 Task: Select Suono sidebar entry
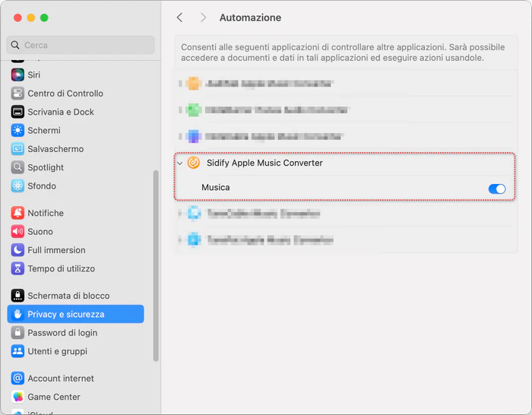coord(76,231)
